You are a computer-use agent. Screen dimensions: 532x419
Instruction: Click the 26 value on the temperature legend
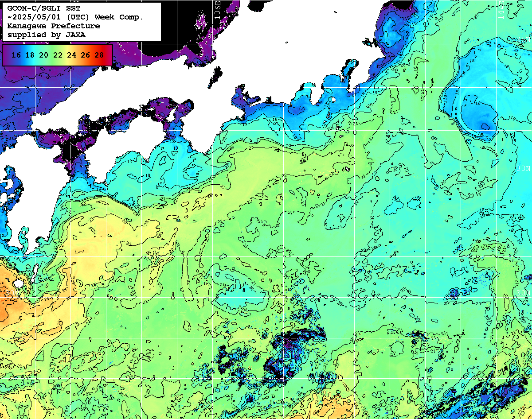pos(85,55)
